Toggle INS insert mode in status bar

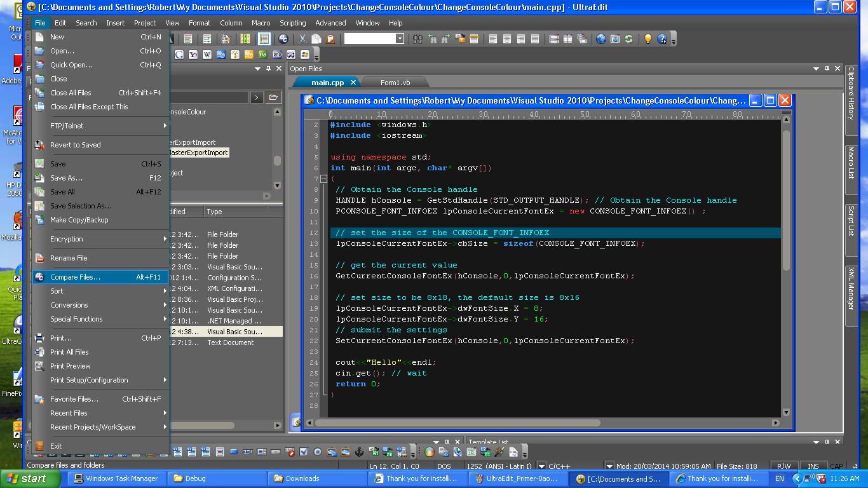point(813,466)
